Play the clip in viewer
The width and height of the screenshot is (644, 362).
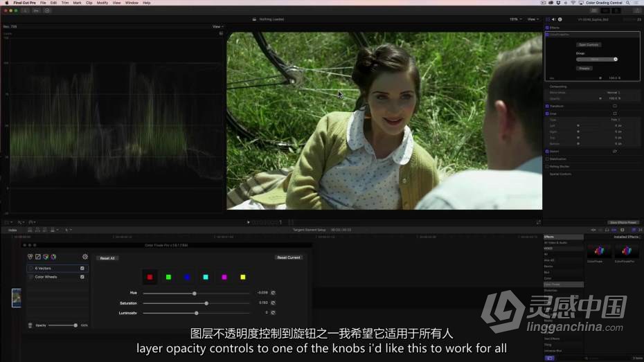click(x=249, y=222)
